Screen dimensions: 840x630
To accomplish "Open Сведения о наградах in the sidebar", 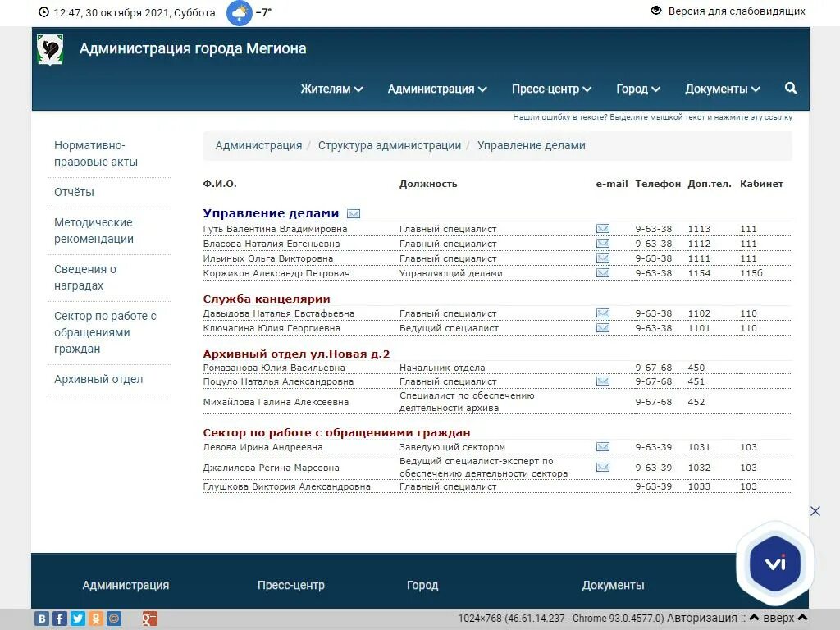I will (85, 277).
